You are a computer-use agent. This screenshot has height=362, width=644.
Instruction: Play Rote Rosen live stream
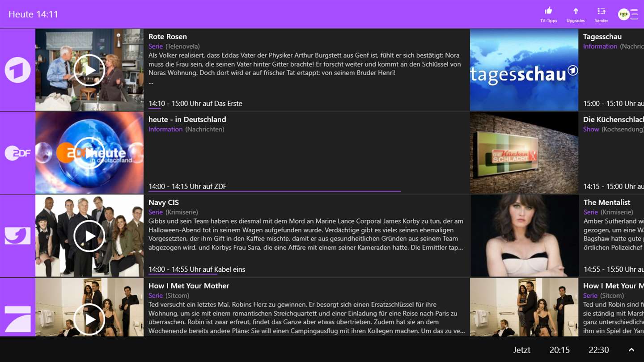[x=89, y=70]
